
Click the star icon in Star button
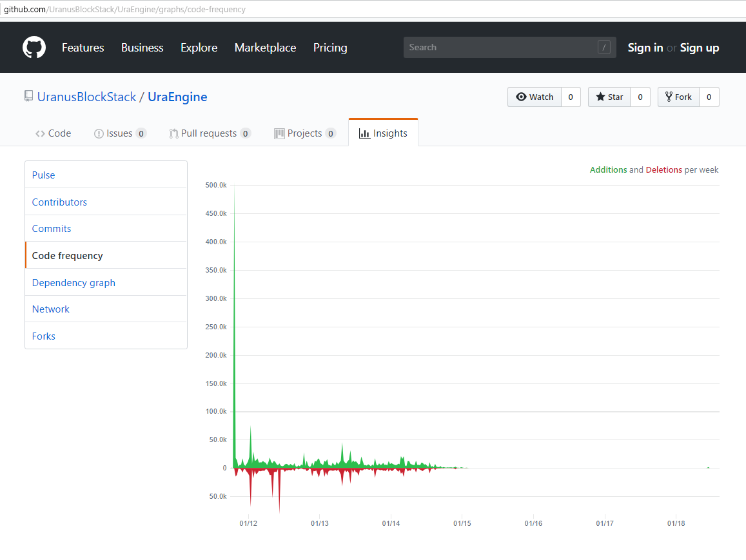tap(600, 97)
